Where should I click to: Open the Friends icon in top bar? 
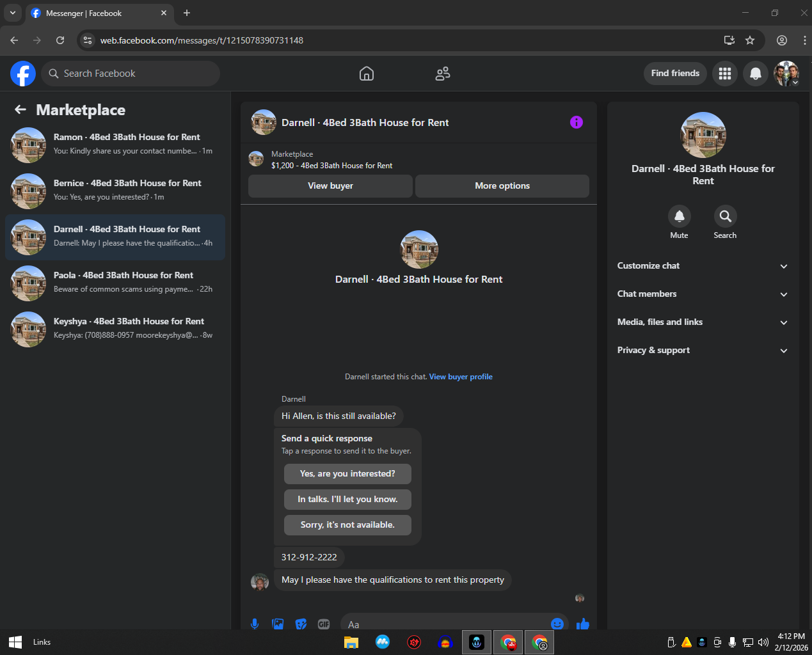[x=443, y=74]
